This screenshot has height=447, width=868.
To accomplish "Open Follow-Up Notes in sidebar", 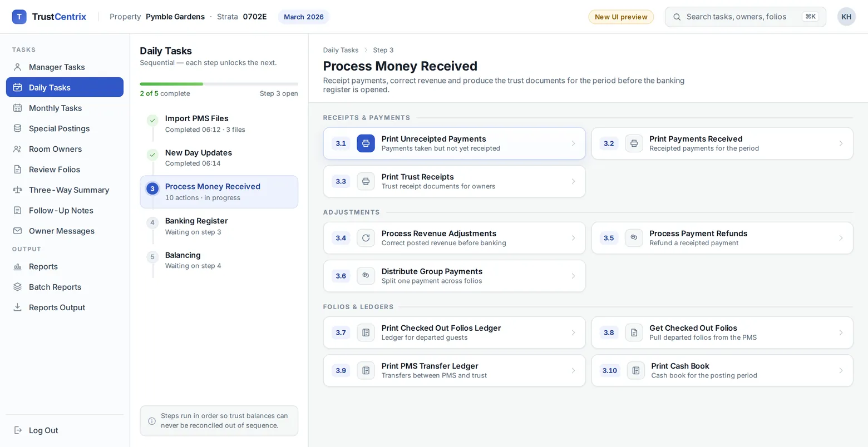I will [x=65, y=210].
